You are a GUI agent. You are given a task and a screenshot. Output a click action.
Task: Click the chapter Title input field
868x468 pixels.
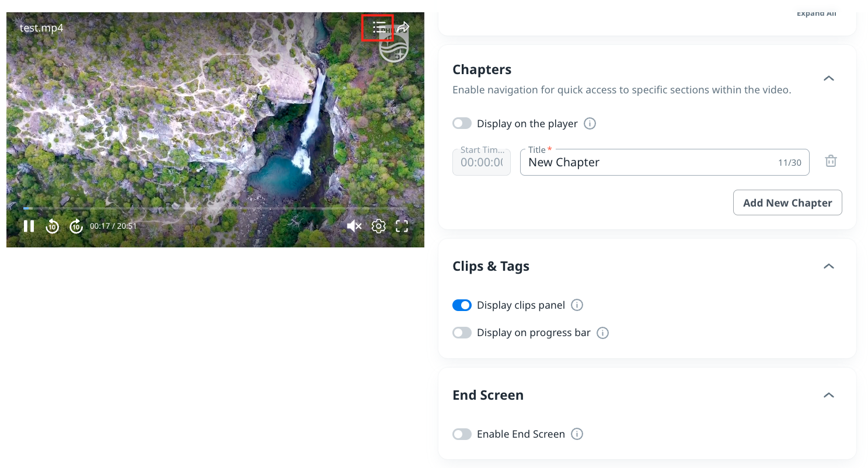click(648, 163)
